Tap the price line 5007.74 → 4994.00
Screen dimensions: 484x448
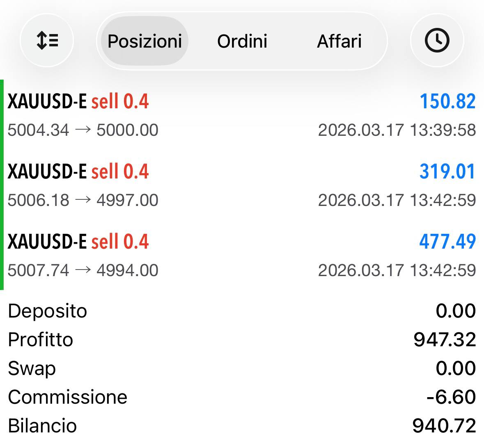click(x=83, y=270)
